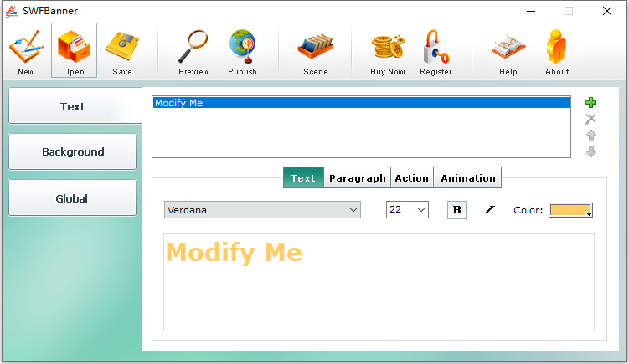Open the Scene library icon
Screen dimensions: 629x364
pyautogui.click(x=316, y=48)
